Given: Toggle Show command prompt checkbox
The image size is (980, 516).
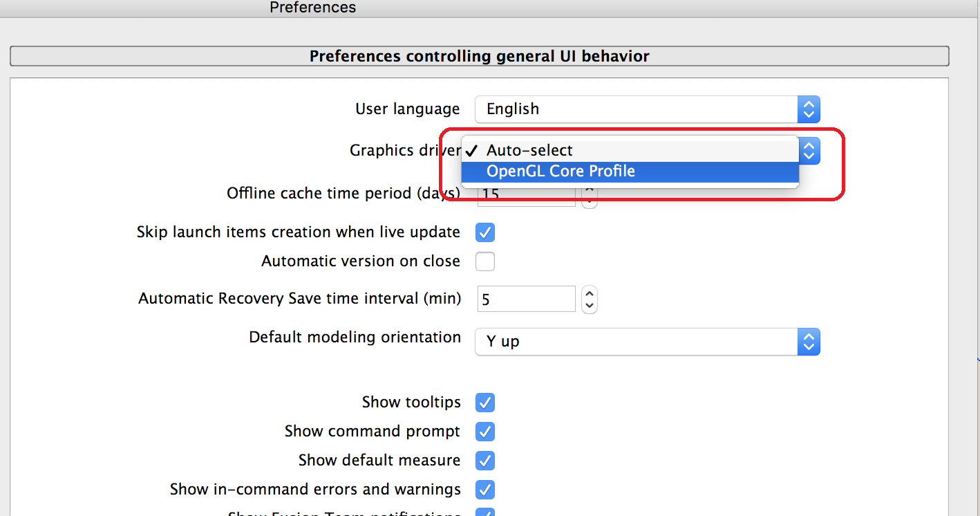Looking at the screenshot, I should coord(485,432).
